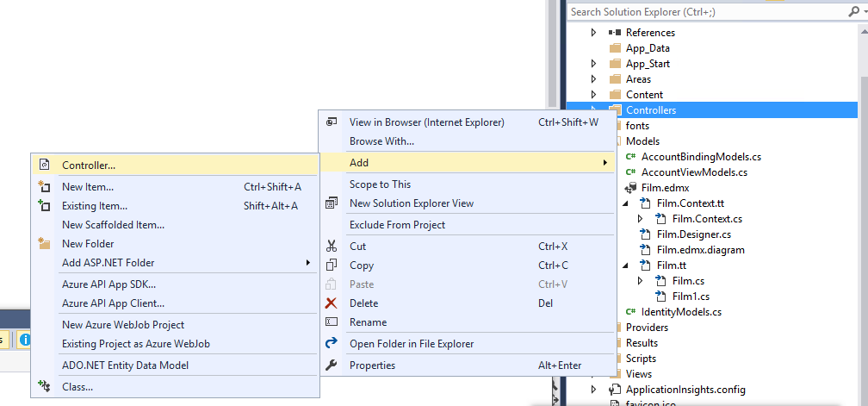This screenshot has height=406, width=868.
Task: Click the Search Solution Explorer input field
Action: 706,11
